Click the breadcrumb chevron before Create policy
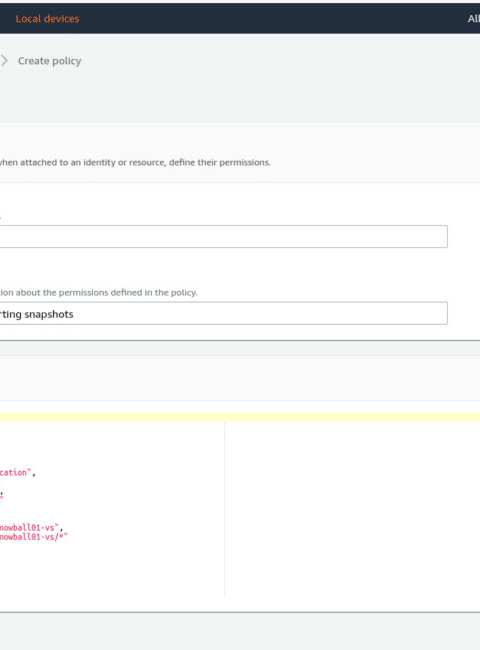The image size is (480, 650). coord(4,61)
